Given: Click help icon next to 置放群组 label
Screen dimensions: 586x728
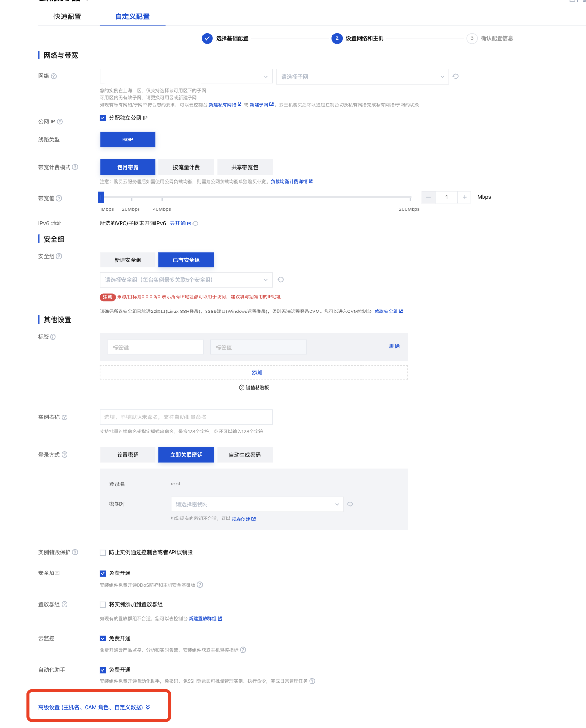Looking at the screenshot, I should pyautogui.click(x=65, y=604).
